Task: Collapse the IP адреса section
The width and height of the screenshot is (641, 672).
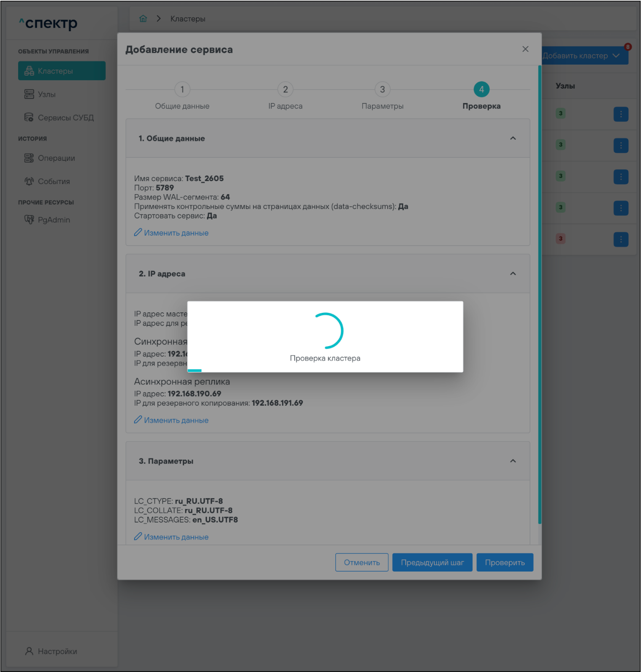Action: coord(513,274)
